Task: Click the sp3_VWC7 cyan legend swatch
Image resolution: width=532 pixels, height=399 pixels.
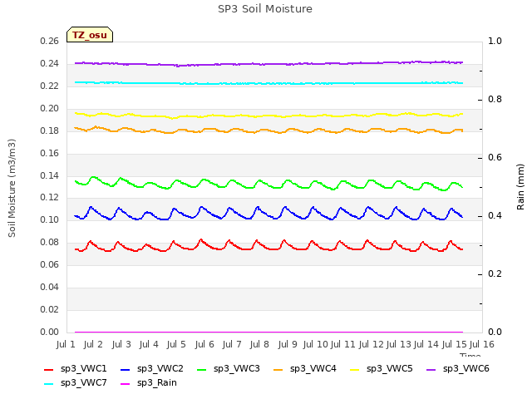Action: 49,384
